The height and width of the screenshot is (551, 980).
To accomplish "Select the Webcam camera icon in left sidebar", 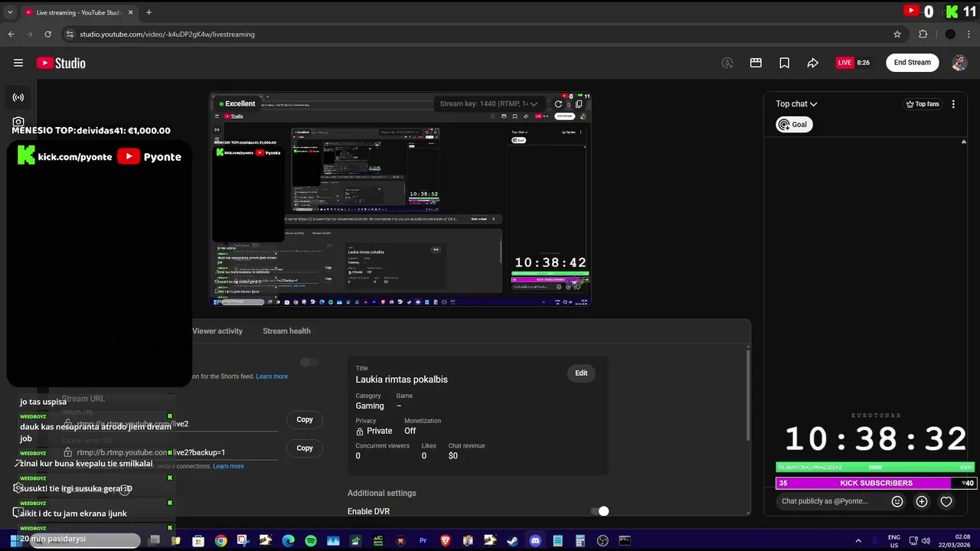I will tap(18, 122).
